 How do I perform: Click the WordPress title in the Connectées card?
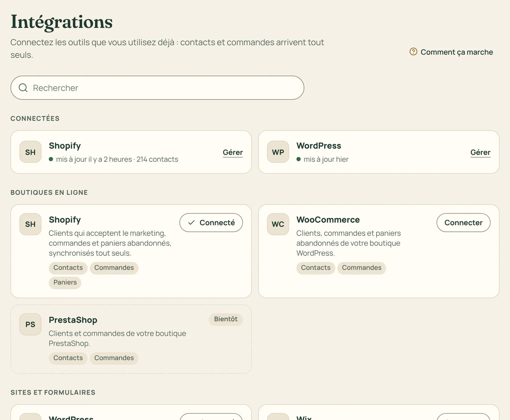click(x=319, y=146)
